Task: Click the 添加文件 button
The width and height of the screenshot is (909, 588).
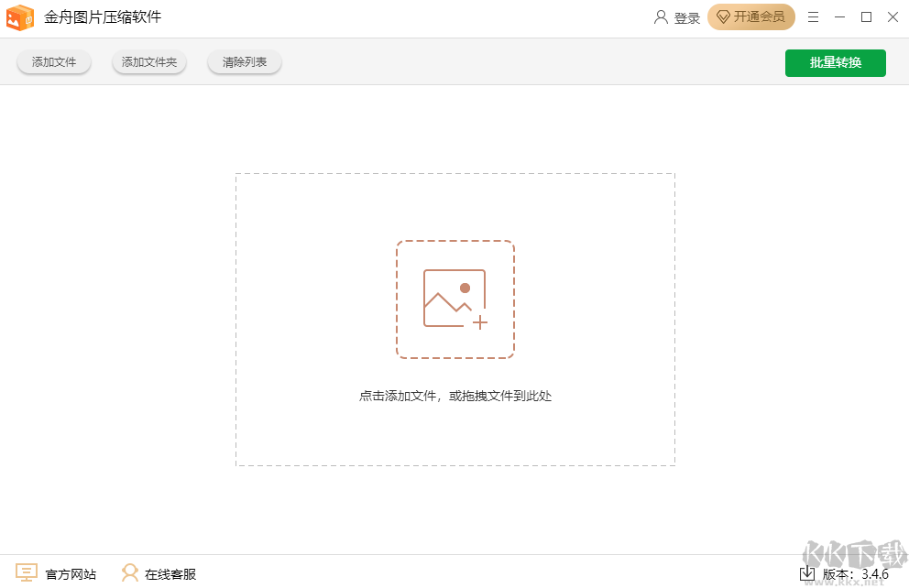Action: [x=53, y=61]
